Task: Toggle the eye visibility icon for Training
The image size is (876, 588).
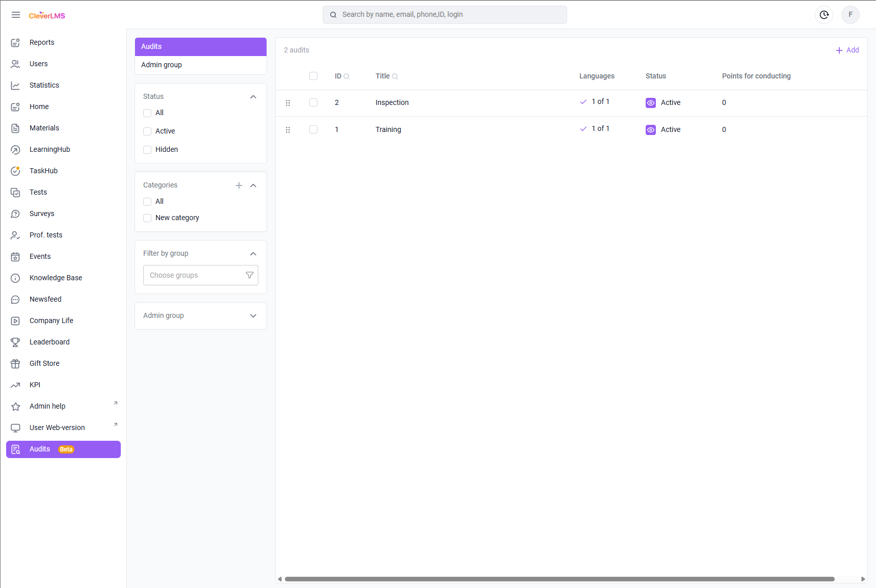Action: click(x=651, y=130)
